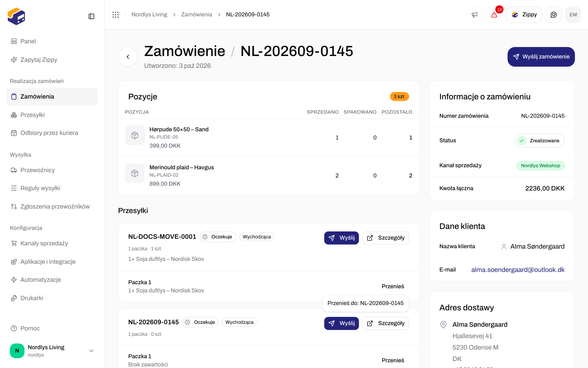Open Przewoźnicy in the sidebar
Image resolution: width=588 pixels, height=368 pixels.
pyautogui.click(x=52, y=170)
